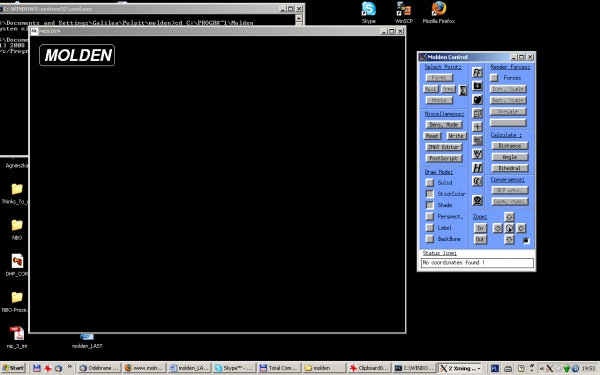Open the WinSCP desktop shortcut
The width and height of the screenshot is (600, 375).
pyautogui.click(x=403, y=12)
